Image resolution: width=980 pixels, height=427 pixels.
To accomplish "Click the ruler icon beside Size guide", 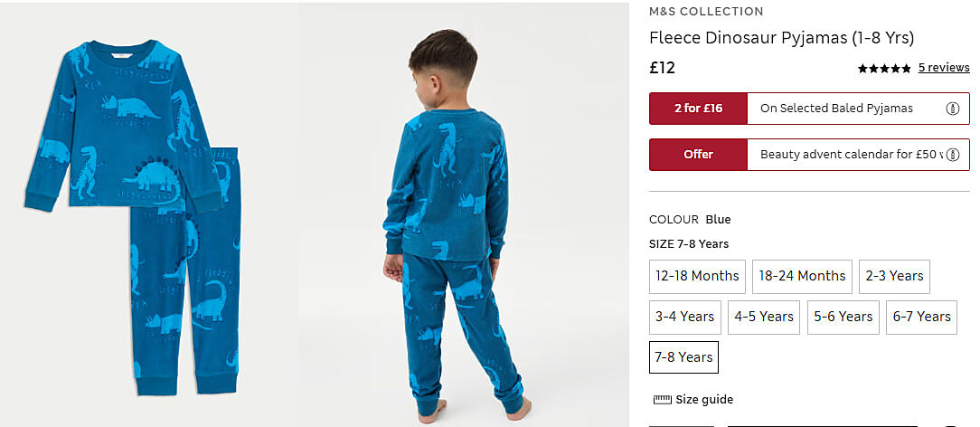I will [662, 400].
